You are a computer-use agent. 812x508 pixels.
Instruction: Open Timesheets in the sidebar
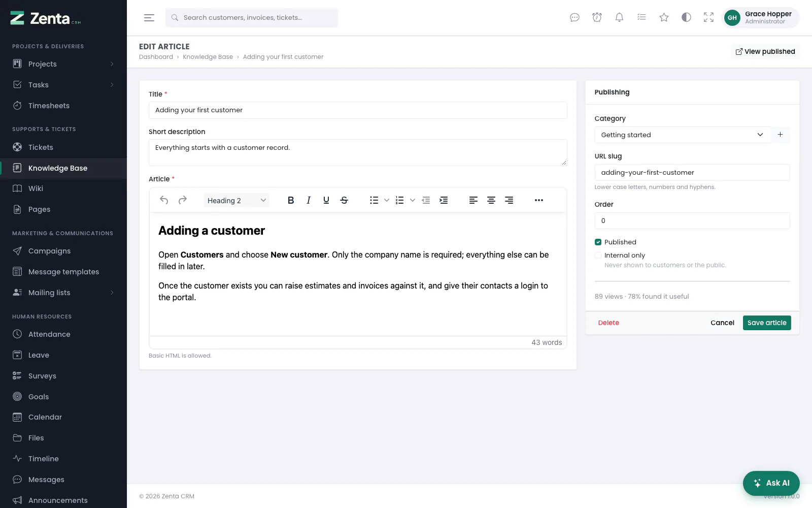63,106
